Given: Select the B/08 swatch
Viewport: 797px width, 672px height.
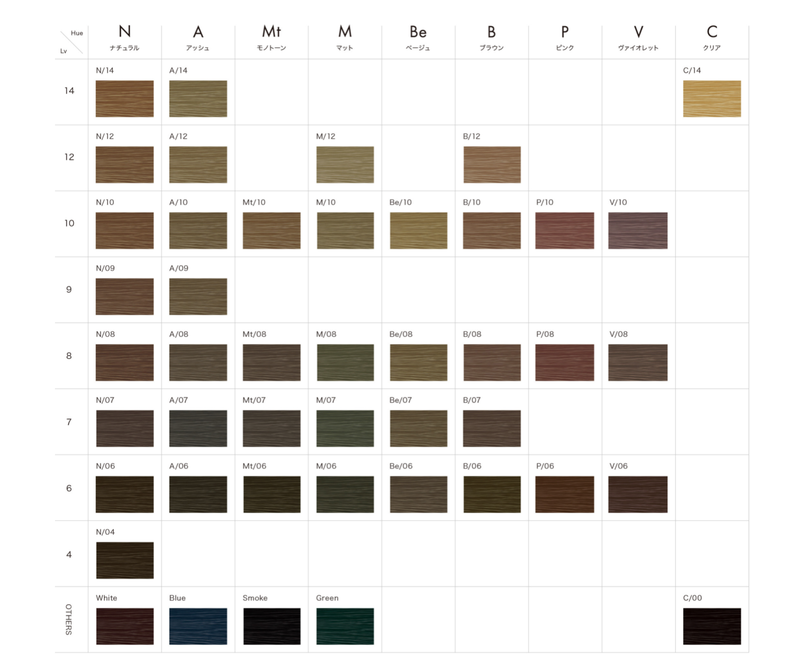Looking at the screenshot, I should tap(492, 362).
